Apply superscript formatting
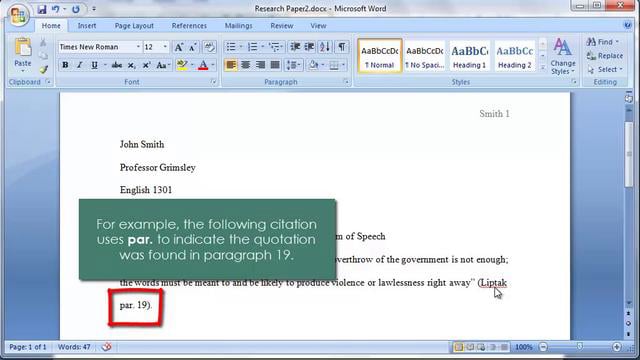 tap(146, 65)
